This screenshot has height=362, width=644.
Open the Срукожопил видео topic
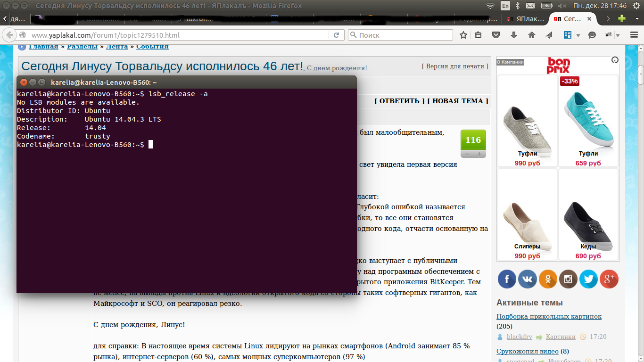[528, 351]
